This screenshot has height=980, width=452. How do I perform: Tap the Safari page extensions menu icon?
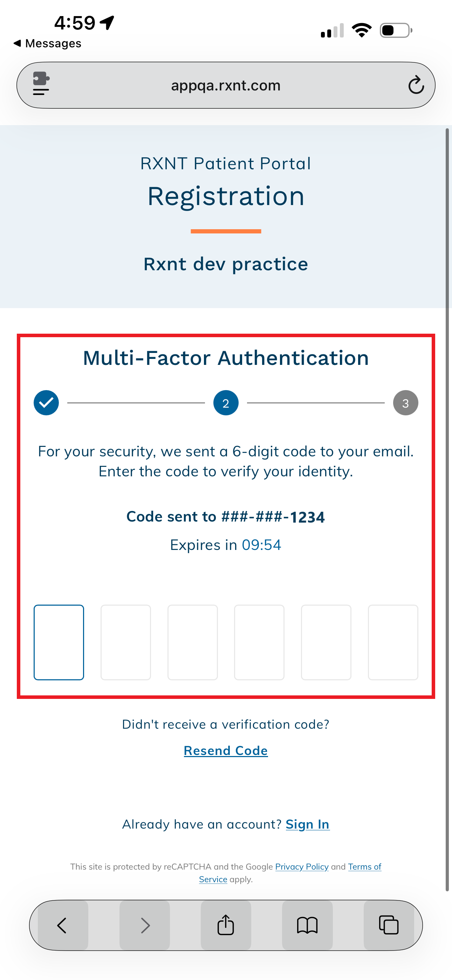click(41, 84)
